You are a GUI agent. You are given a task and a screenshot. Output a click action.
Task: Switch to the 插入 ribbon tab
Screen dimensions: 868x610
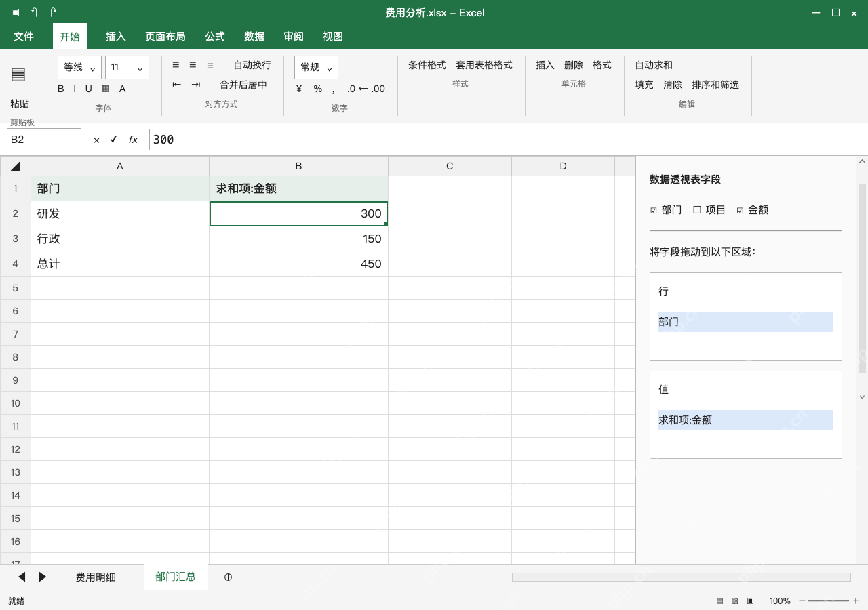point(116,36)
